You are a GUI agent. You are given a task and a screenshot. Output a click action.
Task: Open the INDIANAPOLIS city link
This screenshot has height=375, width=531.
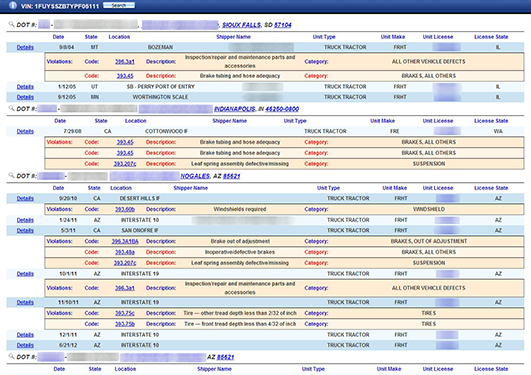[235, 109]
